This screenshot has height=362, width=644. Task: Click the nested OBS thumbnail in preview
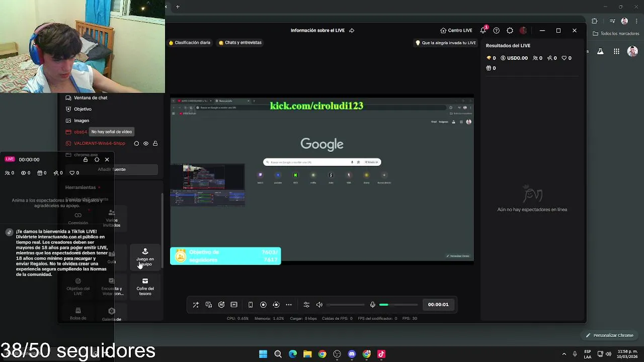click(x=207, y=186)
